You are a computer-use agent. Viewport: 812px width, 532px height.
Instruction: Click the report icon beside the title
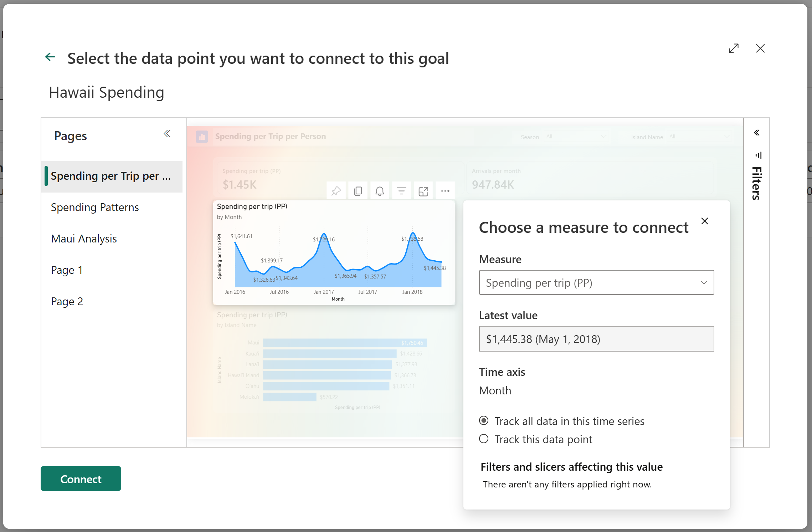point(202,137)
